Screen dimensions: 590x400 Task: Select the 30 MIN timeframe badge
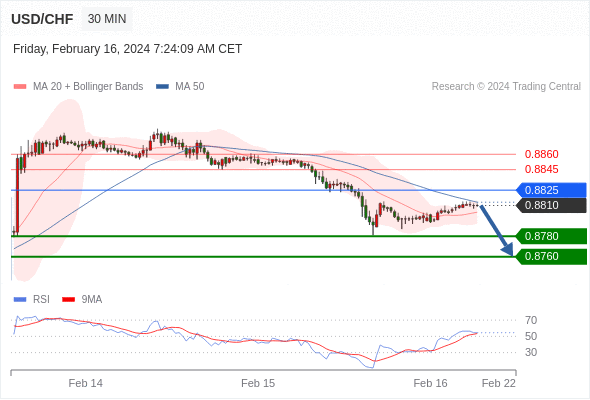click(x=107, y=18)
